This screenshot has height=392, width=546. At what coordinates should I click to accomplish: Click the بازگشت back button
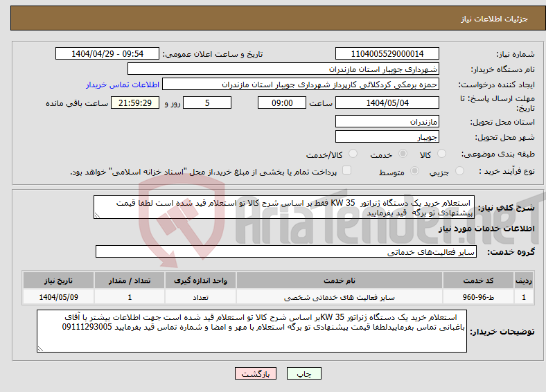[x=256, y=373]
